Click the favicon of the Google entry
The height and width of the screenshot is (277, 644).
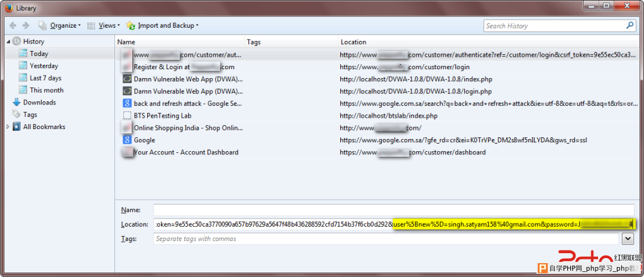click(x=127, y=140)
